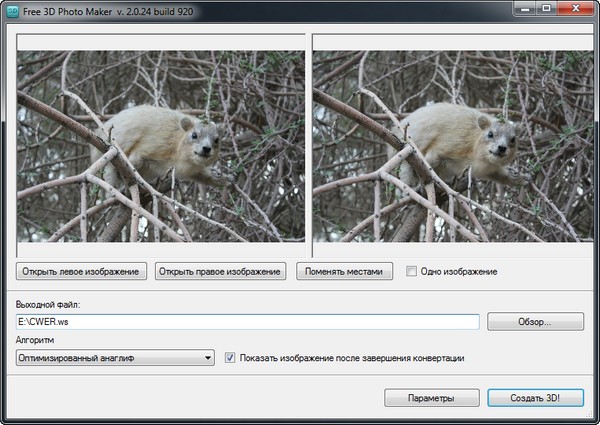Image resolution: width=600 pixels, height=425 pixels.
Task: Uncheck 'Показать изображение после завершения конвертации'
Action: pyautogui.click(x=231, y=357)
